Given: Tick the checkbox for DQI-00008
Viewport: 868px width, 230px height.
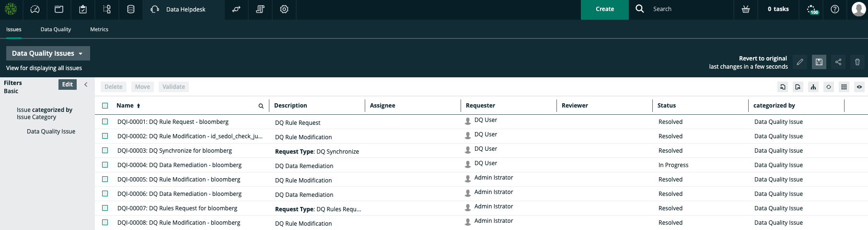Looking at the screenshot, I should 105,223.
